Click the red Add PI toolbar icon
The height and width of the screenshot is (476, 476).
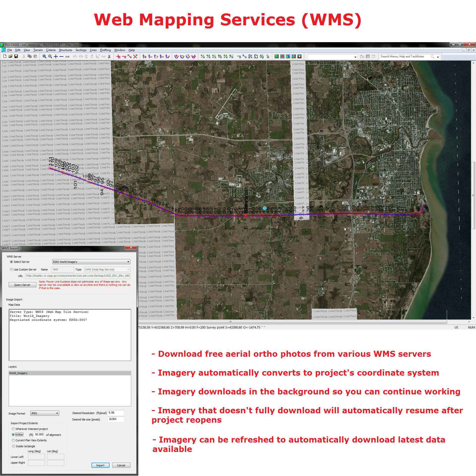[118, 57]
